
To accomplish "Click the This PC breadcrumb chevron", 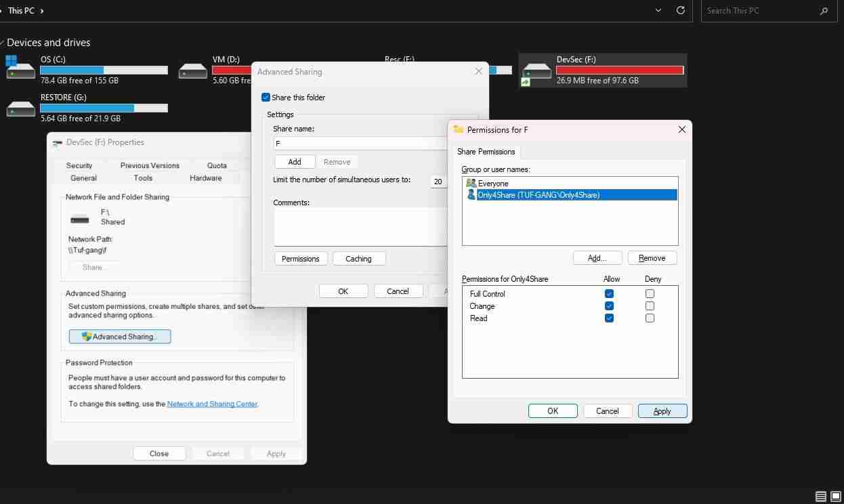I will click(42, 11).
